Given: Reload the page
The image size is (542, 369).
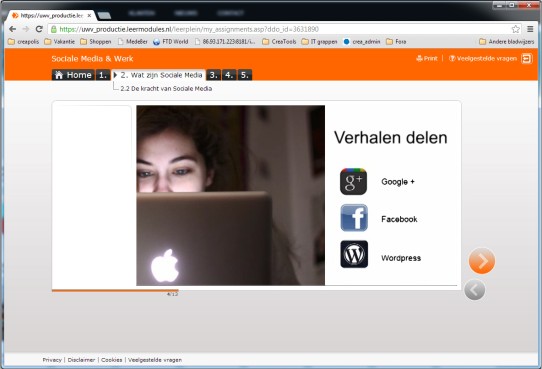Looking at the screenshot, I should pyautogui.click(x=39, y=29).
